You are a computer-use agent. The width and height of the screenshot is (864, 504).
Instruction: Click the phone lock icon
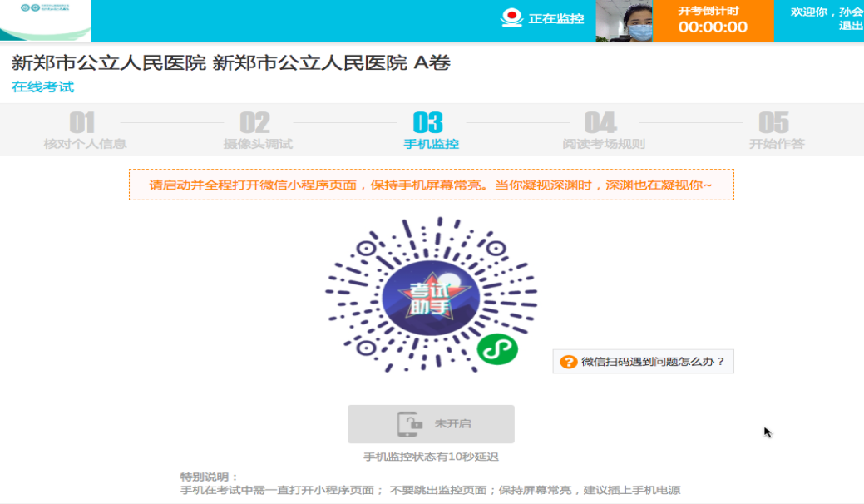point(409,423)
